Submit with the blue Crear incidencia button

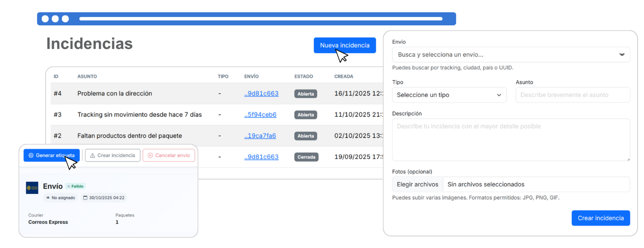(x=600, y=218)
